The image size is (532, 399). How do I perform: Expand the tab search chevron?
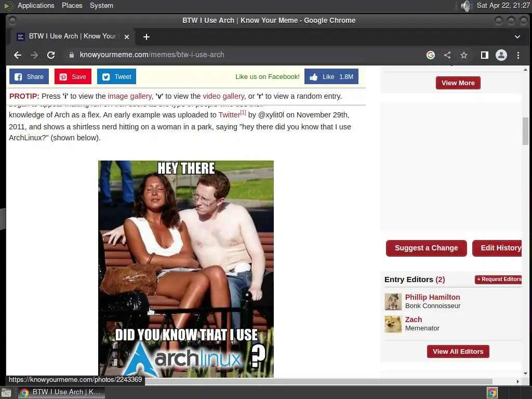tap(517, 37)
